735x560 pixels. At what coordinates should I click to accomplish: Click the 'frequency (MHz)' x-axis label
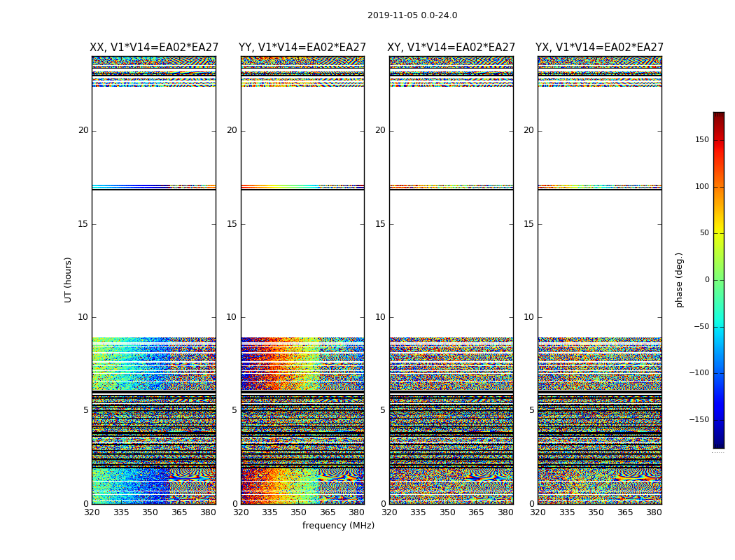[x=338, y=525]
